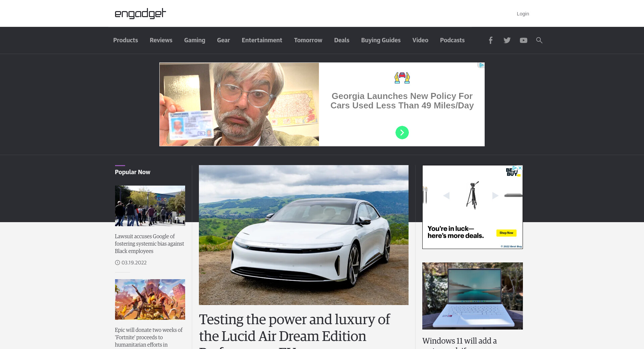Image resolution: width=644 pixels, height=349 pixels.
Task: Open the Google lawsuit article headline
Action: pyautogui.click(x=149, y=244)
